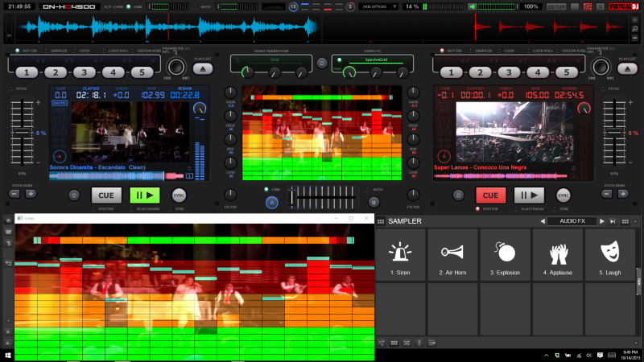Assign video crossfader to deck B
Viewport: 644px width, 362px height.
coord(374,203)
